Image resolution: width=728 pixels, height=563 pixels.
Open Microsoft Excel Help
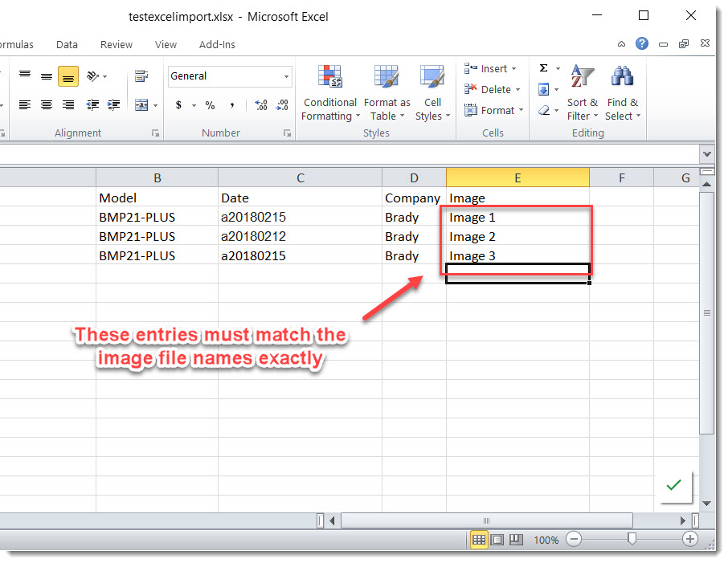[641, 44]
